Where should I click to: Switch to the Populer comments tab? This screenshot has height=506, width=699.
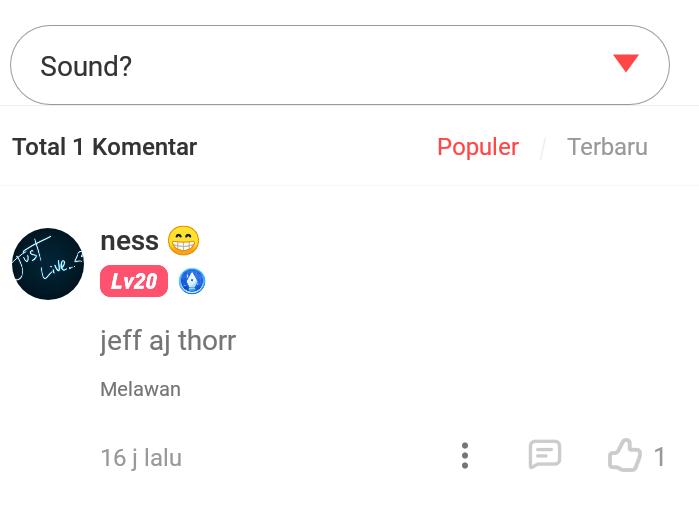point(477,147)
